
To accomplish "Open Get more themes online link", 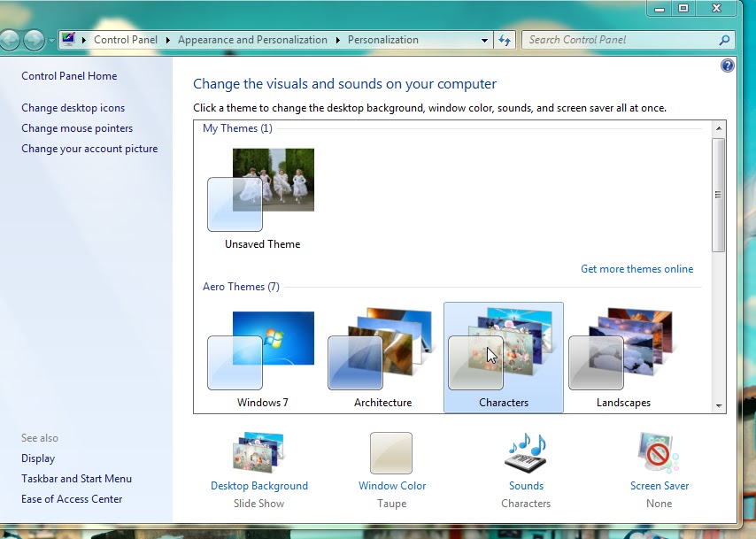I will pos(636,269).
